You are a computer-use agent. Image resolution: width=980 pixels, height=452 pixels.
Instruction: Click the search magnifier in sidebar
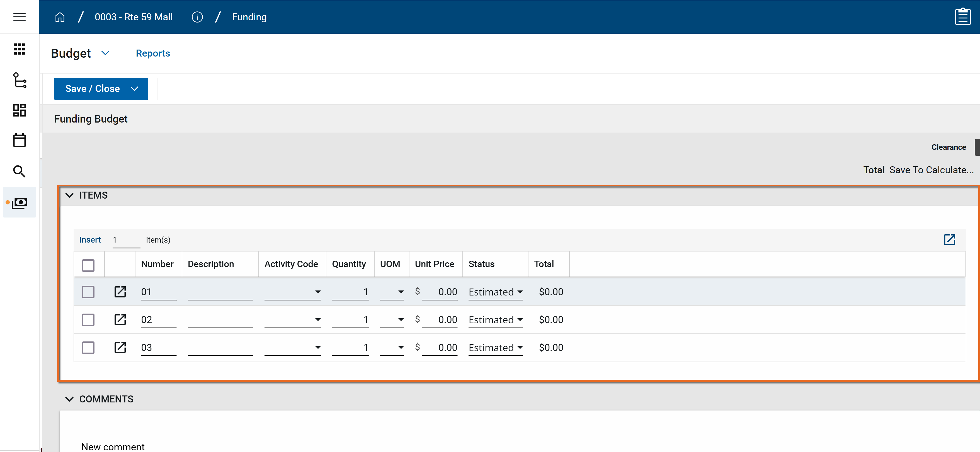click(20, 172)
